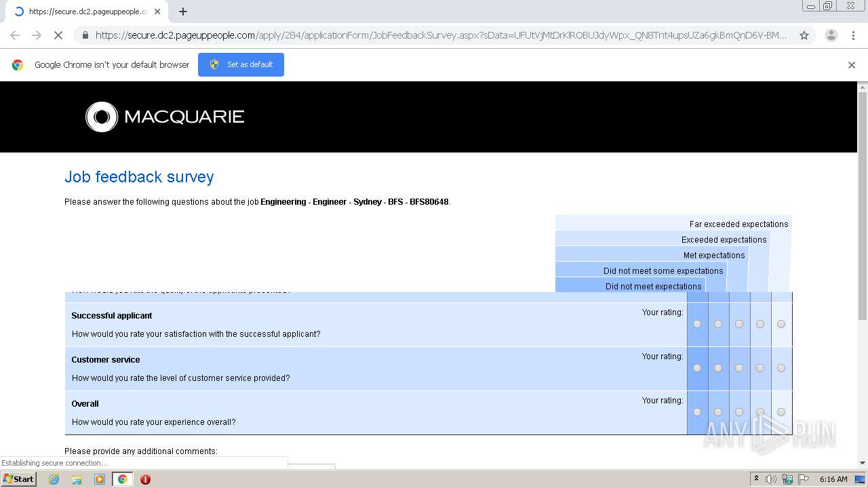Click the site padlock security icon
868x488 pixels.
[85, 35]
